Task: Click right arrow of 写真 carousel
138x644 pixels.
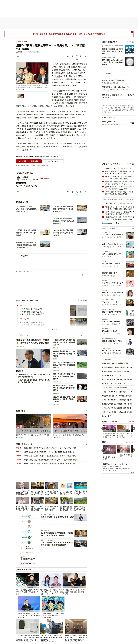Action: coord(133,450)
